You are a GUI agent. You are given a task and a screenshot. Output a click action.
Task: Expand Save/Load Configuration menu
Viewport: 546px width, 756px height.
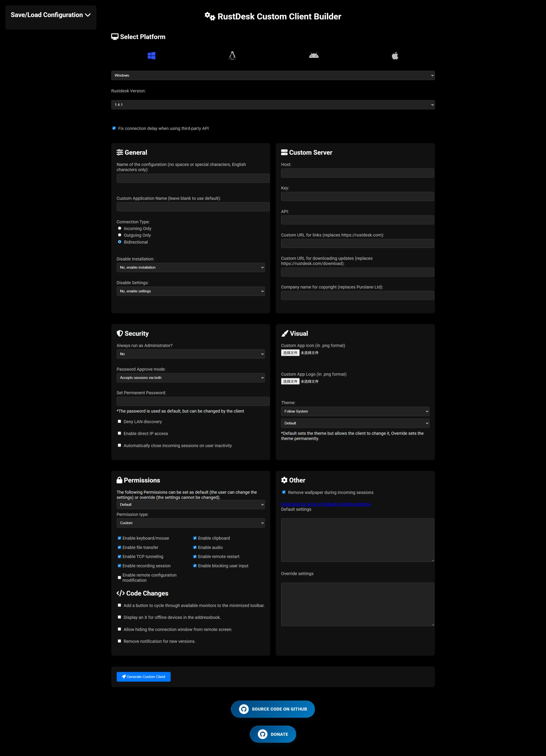[51, 15]
